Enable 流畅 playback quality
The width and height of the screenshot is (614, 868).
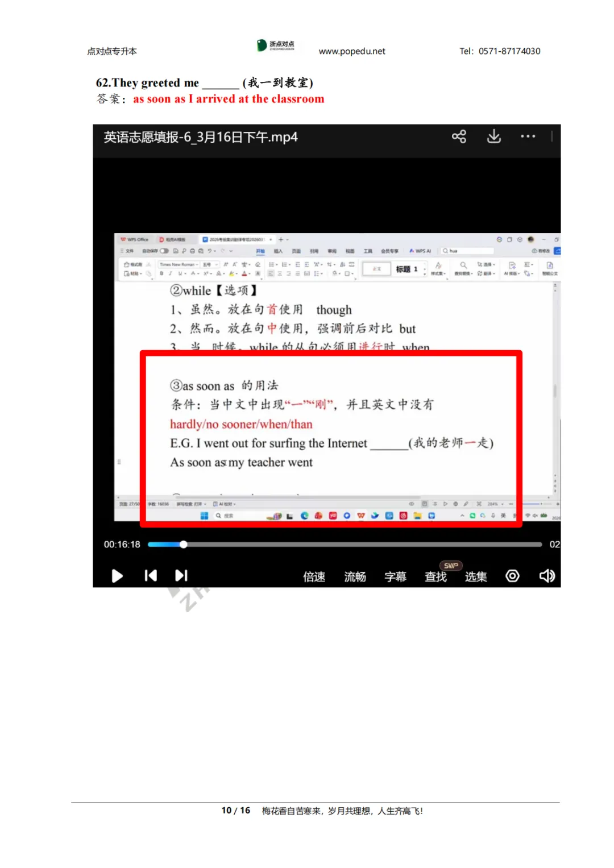tap(354, 576)
